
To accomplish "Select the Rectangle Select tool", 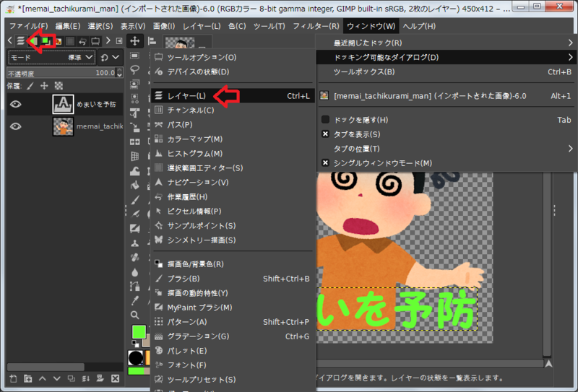I will point(134,56).
